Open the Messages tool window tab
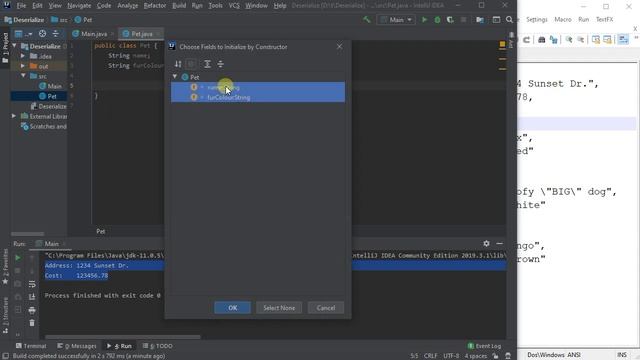640x360 pixels. pos(77,346)
